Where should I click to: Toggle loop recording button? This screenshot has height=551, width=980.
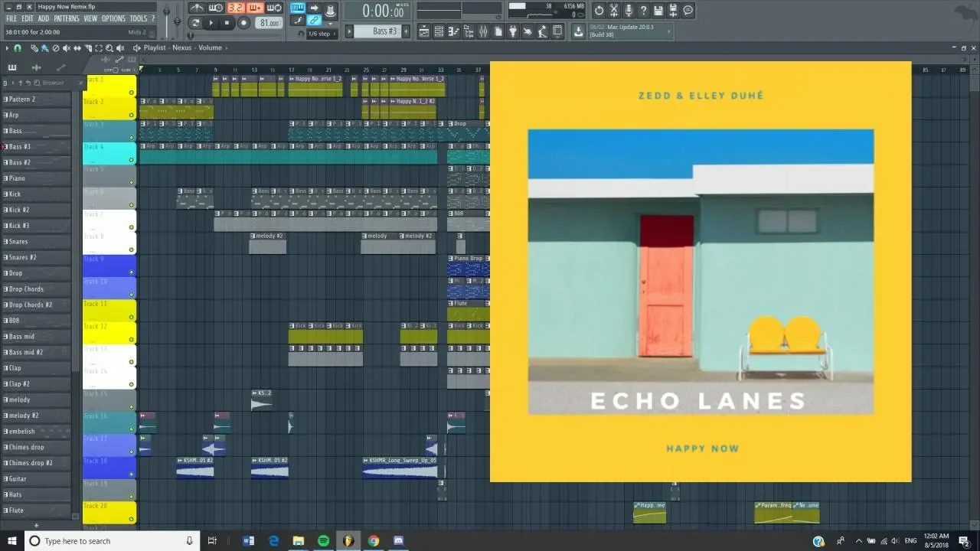coord(274,8)
